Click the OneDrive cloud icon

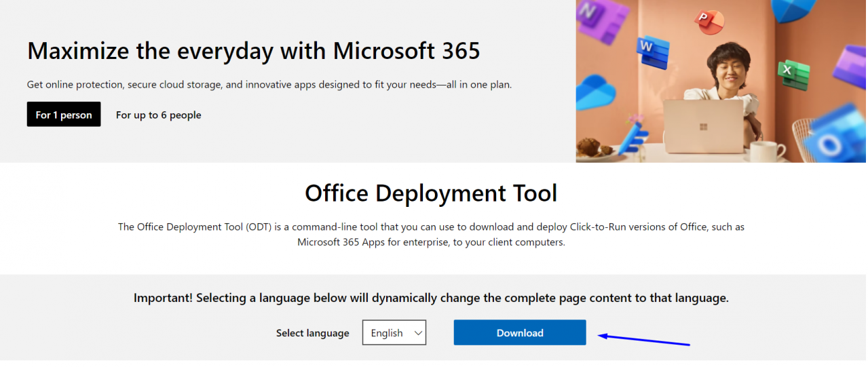[x=594, y=92]
